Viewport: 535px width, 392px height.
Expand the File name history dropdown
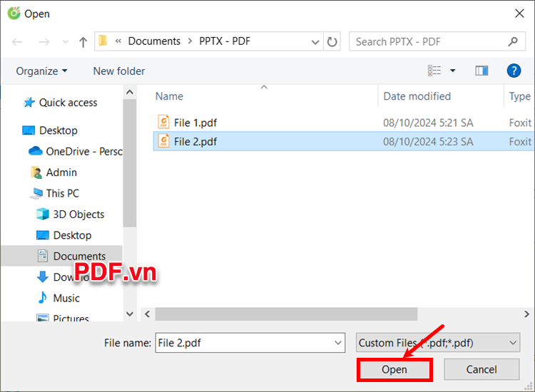coord(338,343)
